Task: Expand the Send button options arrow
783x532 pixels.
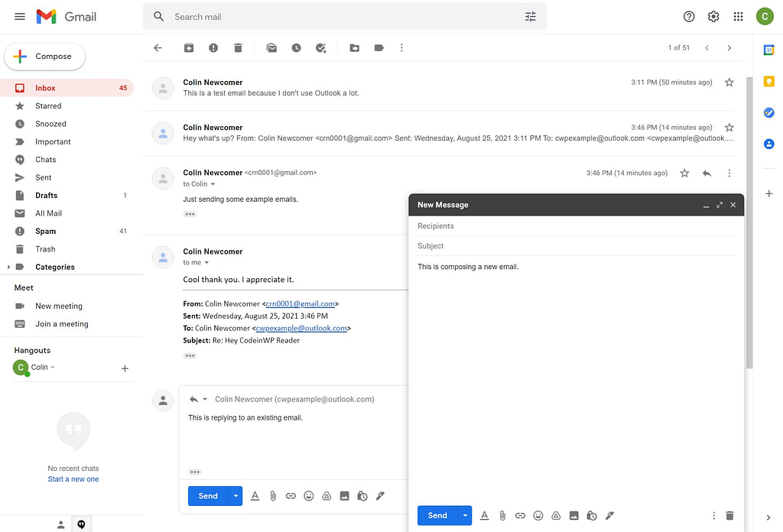Action: coord(465,515)
